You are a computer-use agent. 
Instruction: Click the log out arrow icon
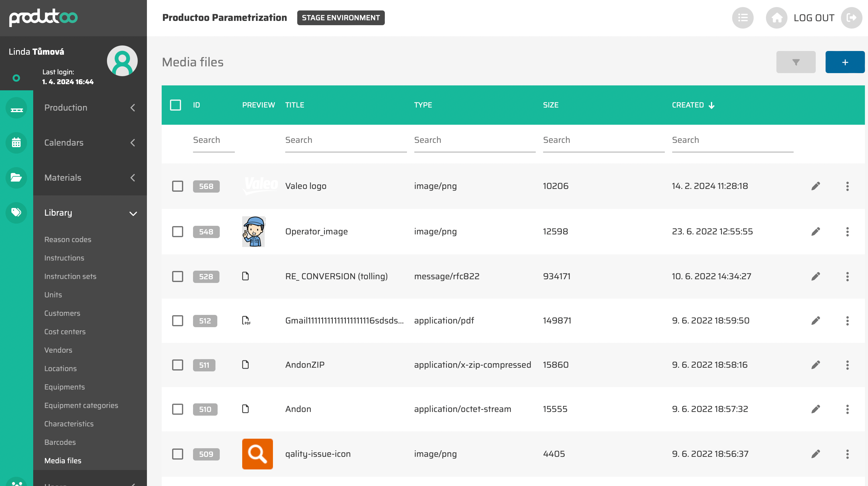[851, 18]
